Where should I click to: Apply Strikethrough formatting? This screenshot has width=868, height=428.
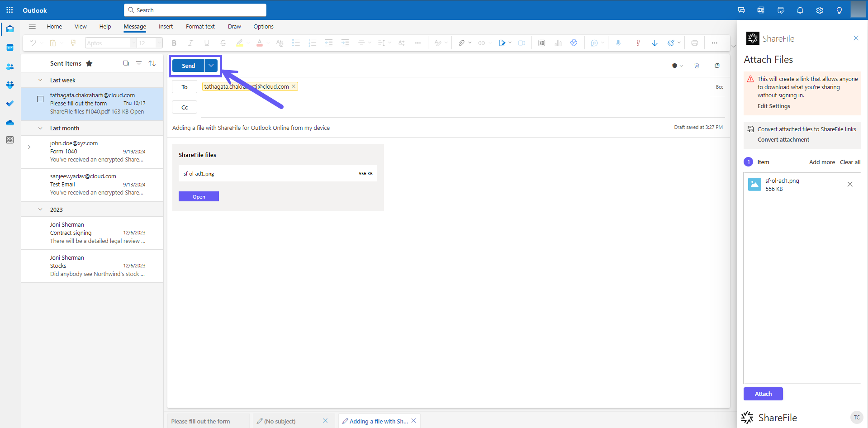[223, 43]
